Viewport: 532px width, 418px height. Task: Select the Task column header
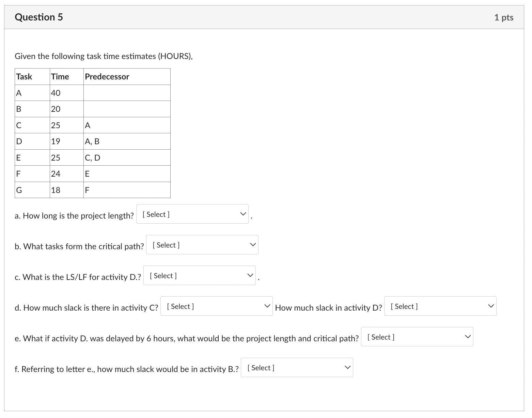pyautogui.click(x=32, y=76)
